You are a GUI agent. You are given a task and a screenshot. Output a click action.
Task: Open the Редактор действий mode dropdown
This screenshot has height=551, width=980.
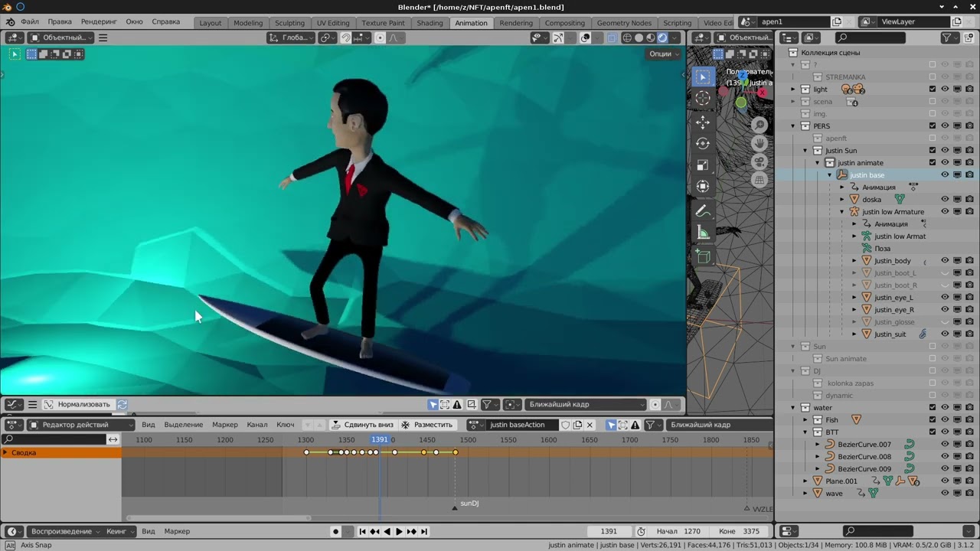point(81,425)
